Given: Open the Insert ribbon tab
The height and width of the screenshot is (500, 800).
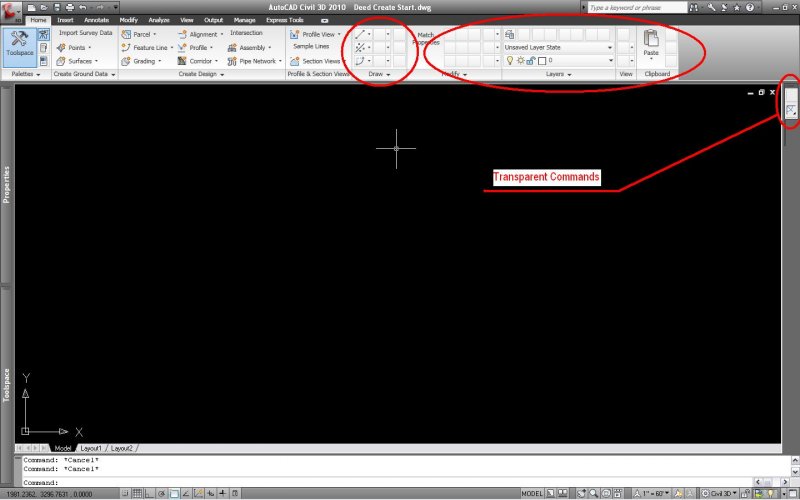Looking at the screenshot, I should (65, 20).
